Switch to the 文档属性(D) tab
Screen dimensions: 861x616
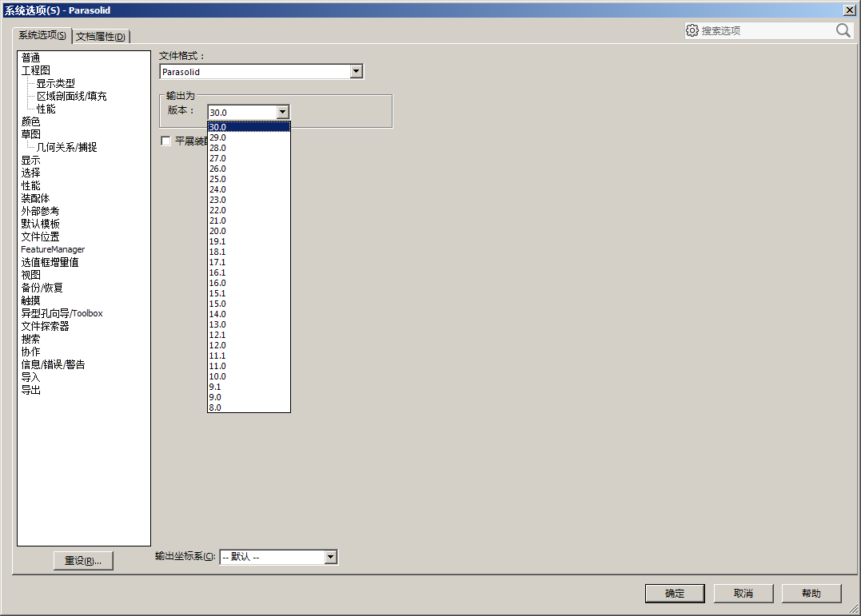point(101,36)
